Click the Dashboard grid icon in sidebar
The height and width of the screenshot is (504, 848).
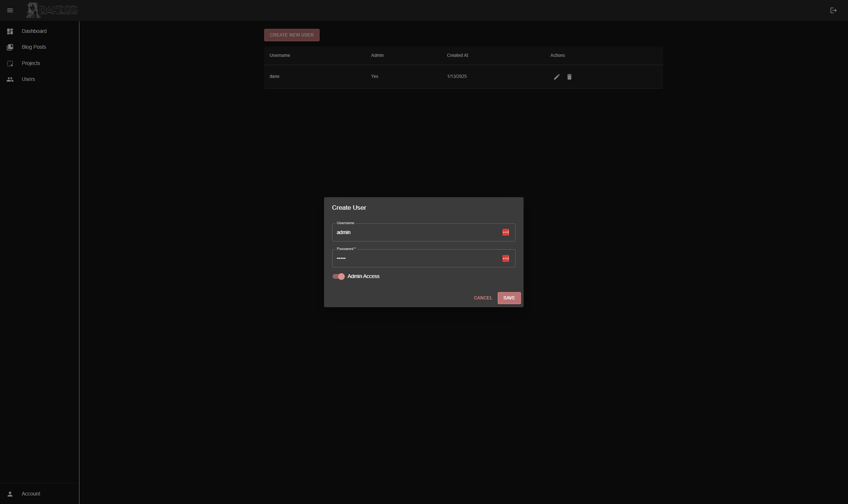10,31
